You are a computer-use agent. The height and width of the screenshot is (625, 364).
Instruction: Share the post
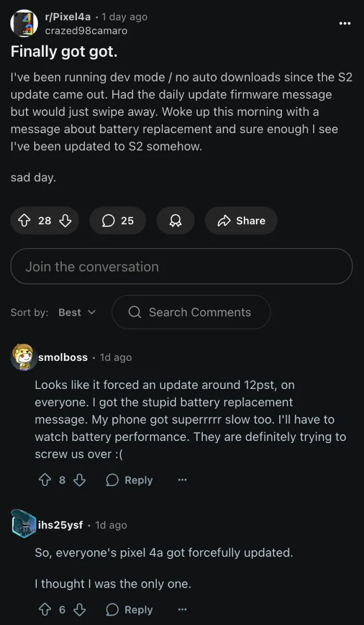[x=241, y=221]
